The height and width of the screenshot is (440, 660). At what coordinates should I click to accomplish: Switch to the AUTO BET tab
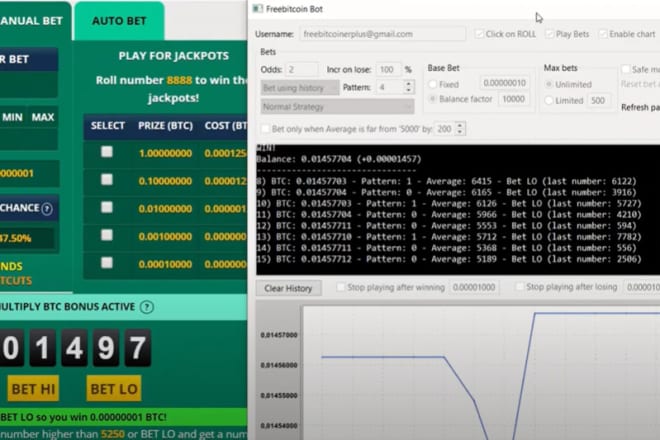119,21
